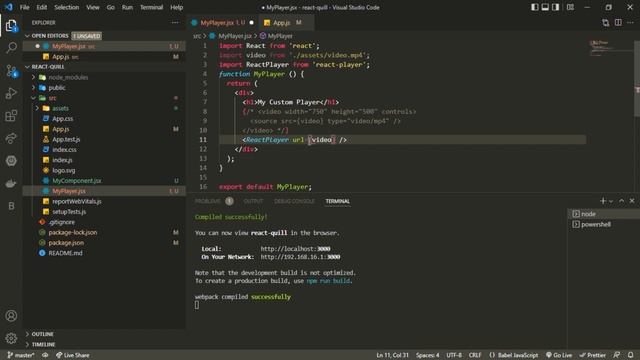This screenshot has width=640, height=360.
Task: Open the Explorer view in activity bar
Action: [x=11, y=26]
